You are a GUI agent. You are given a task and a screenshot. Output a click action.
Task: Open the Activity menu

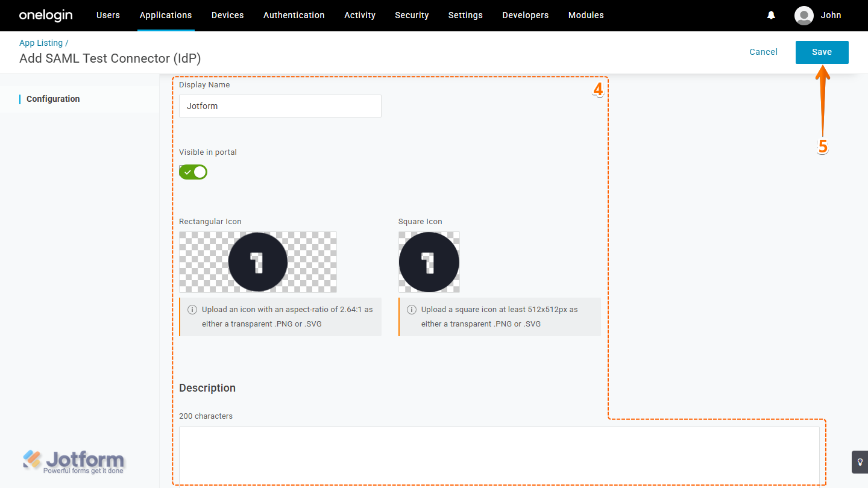[x=360, y=15]
